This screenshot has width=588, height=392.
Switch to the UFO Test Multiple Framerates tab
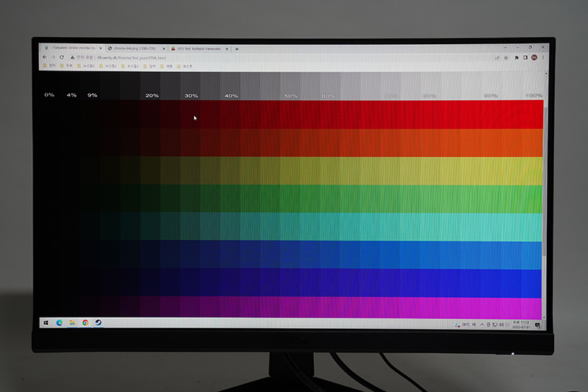click(198, 49)
